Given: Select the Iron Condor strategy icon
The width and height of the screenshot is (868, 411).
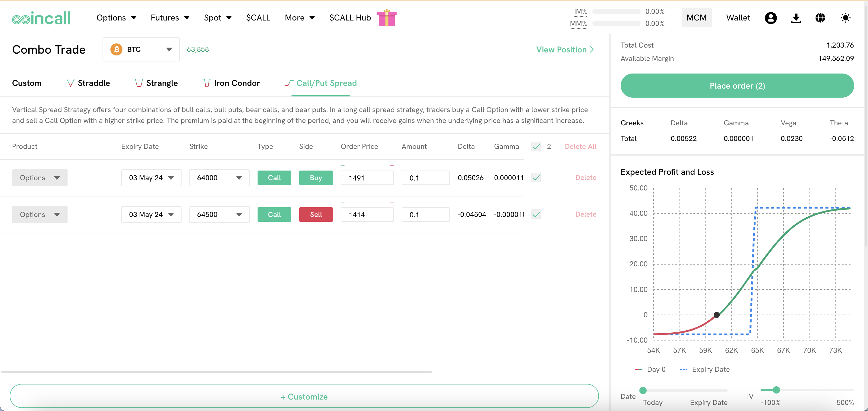Looking at the screenshot, I should pyautogui.click(x=207, y=83).
